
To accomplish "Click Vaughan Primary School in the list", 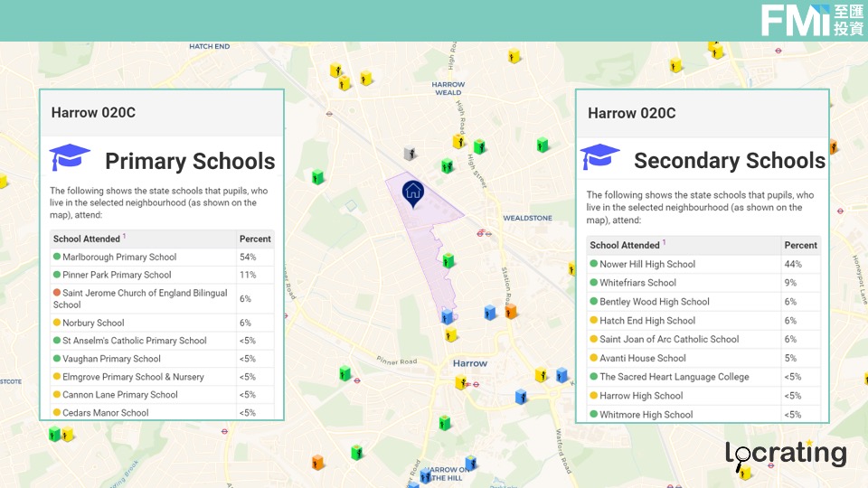I will point(111,359).
